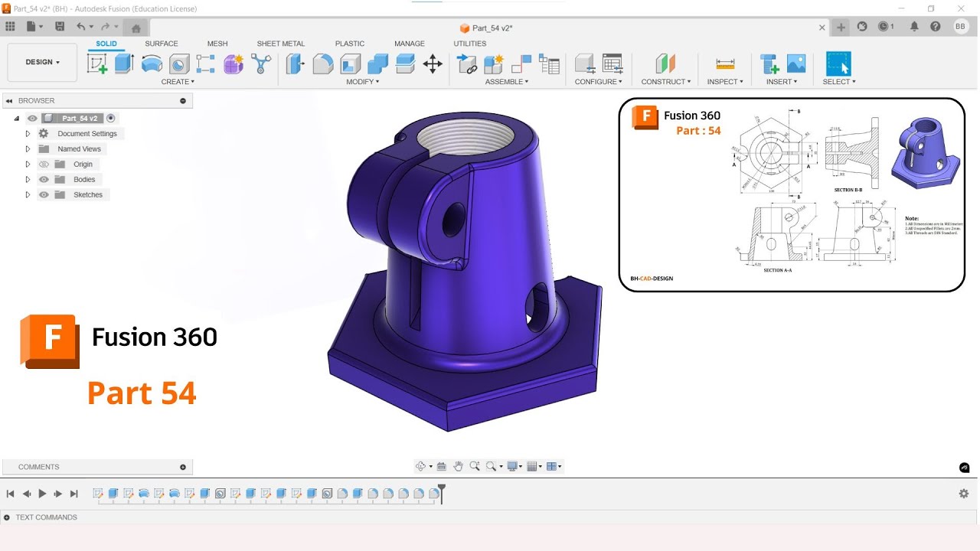Screen dimensions: 980x551
Task: Switch to the MESH tab
Action: coord(217,44)
